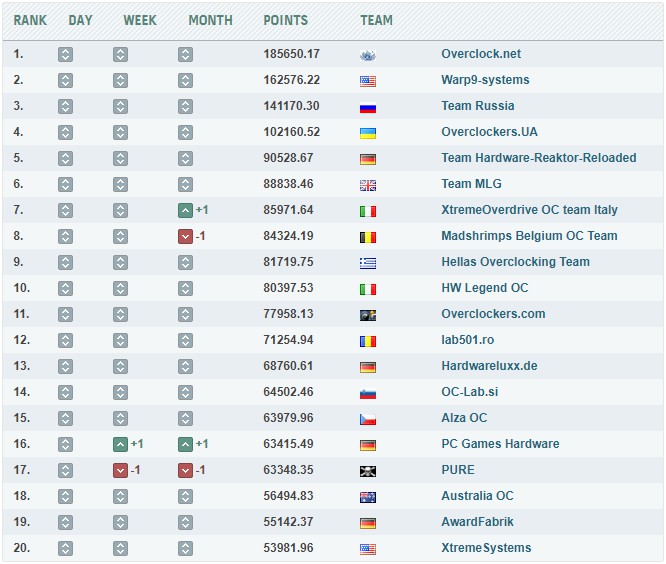Screen dimensions: 666x564
Task: Click the green month up-arrow for XtremeOverdrive
Action: click(x=185, y=210)
